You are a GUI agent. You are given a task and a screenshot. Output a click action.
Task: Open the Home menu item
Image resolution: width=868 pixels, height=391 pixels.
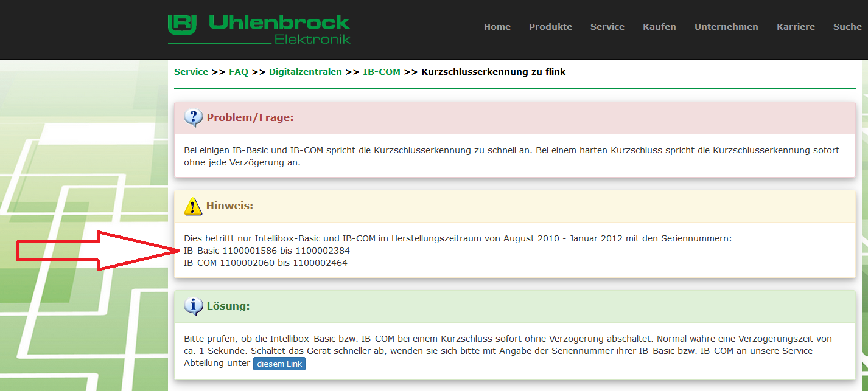click(497, 27)
